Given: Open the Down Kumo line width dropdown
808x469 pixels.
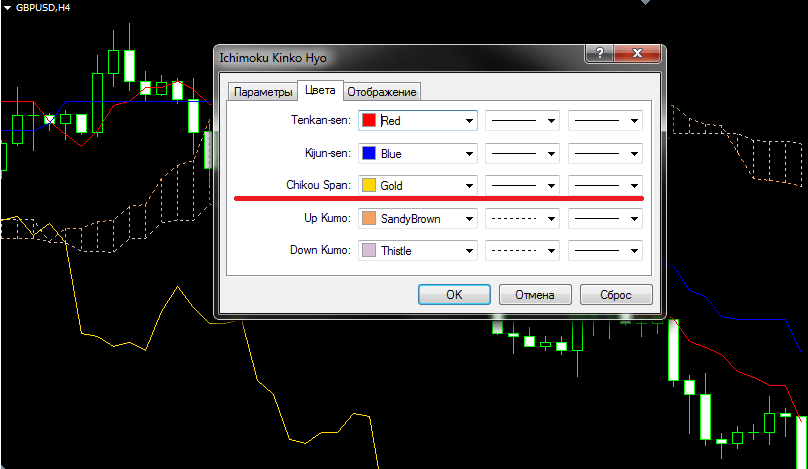Looking at the screenshot, I should (634, 250).
